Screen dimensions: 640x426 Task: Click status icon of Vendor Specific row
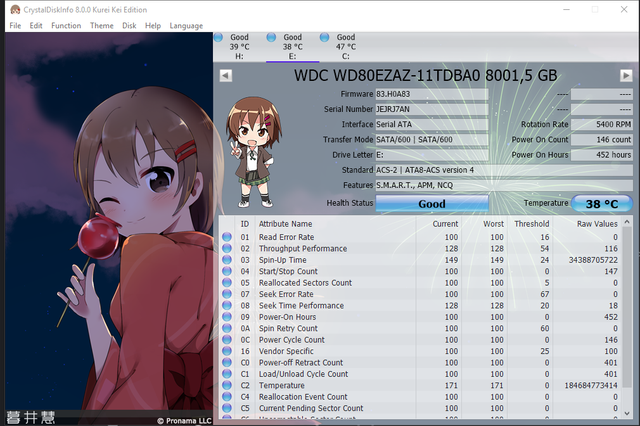(227, 351)
